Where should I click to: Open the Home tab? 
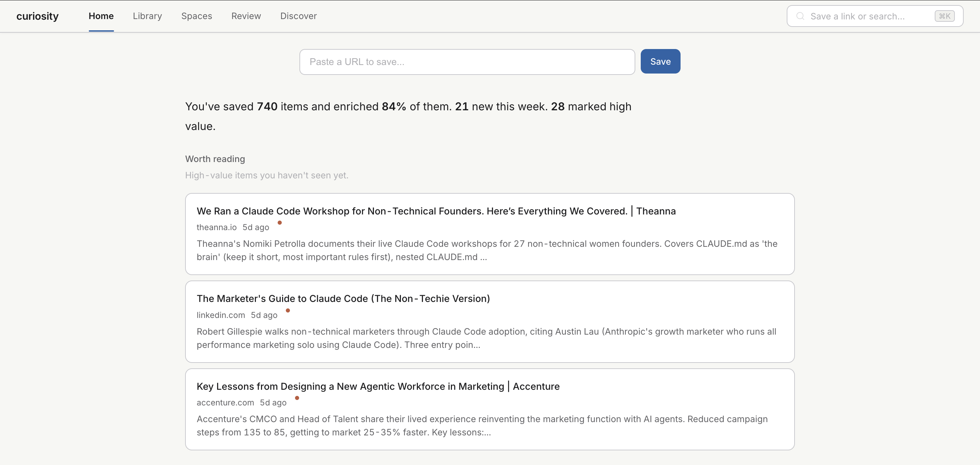tap(101, 16)
